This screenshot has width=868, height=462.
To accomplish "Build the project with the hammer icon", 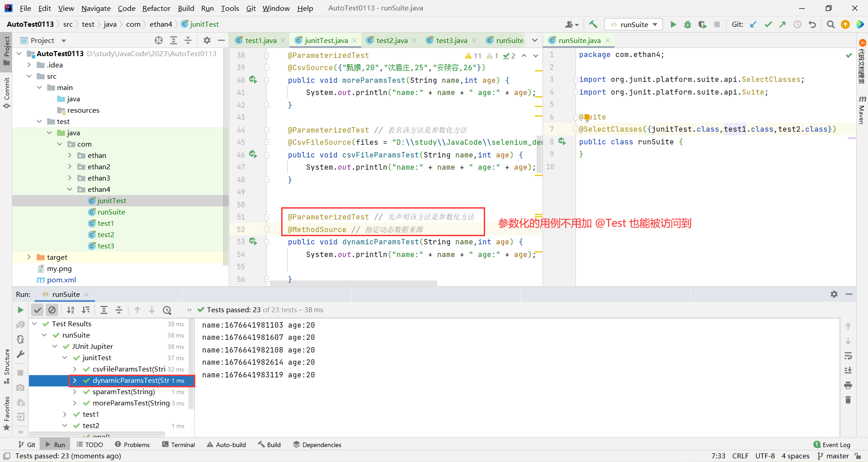I will coord(593,24).
